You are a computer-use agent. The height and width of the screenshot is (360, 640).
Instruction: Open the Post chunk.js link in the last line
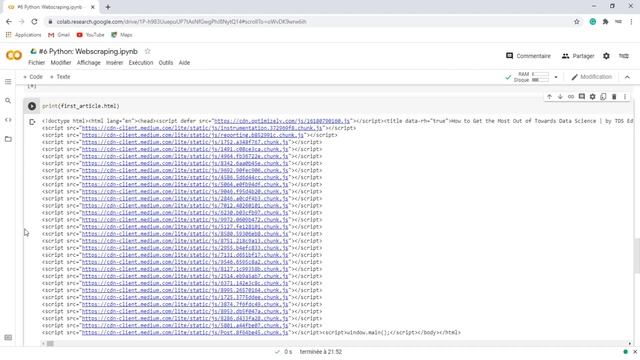point(185,332)
